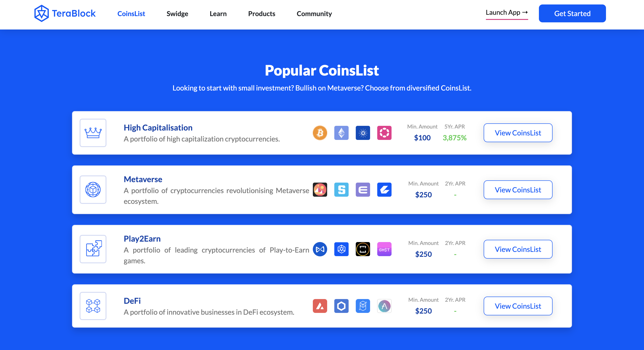Click the Bitcoin coin icon
The height and width of the screenshot is (350, 644).
[x=320, y=133]
